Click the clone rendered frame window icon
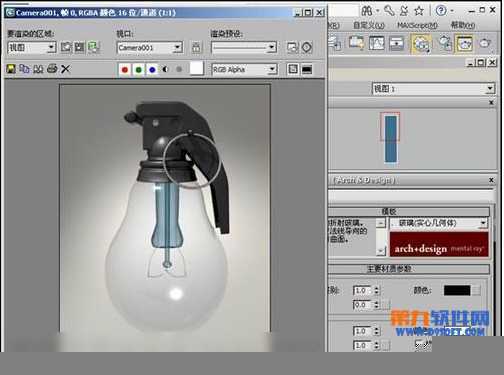The width and height of the screenshot is (504, 375). (x=38, y=69)
